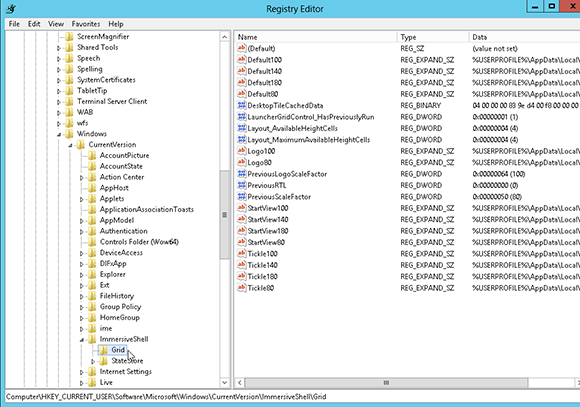Click the folder icon of Terminal Server Client
580x407 pixels.
tap(69, 101)
